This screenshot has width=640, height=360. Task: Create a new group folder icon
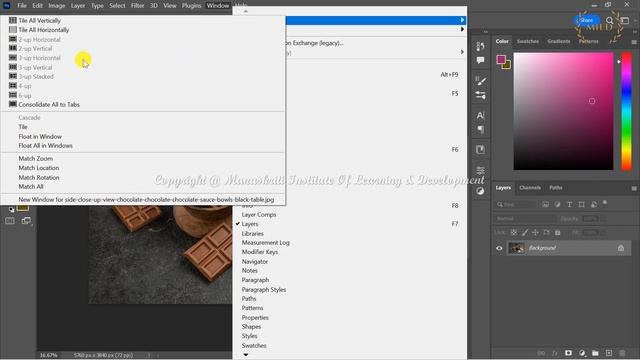[595, 353]
